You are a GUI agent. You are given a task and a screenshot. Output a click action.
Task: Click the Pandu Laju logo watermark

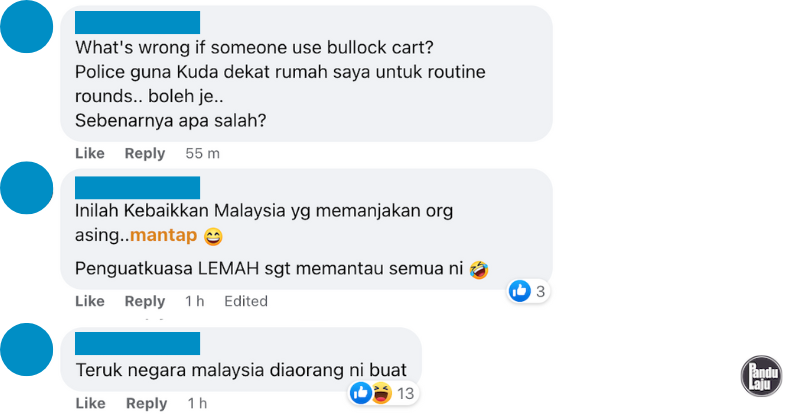(761, 376)
